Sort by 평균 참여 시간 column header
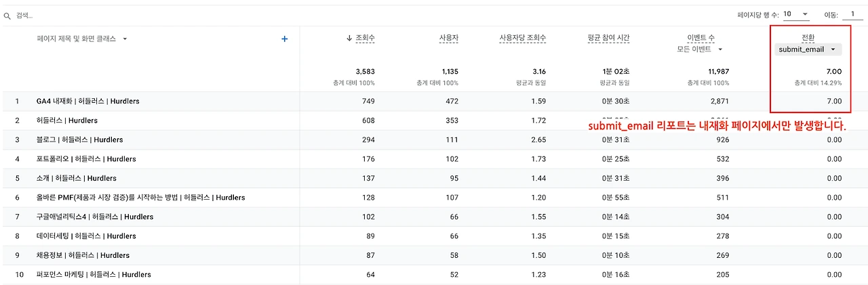The image size is (868, 285). point(609,39)
